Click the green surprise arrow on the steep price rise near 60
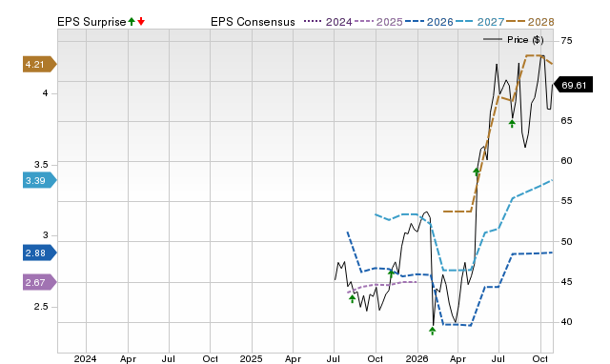This screenshot has width=610, height=364. pyautogui.click(x=477, y=172)
